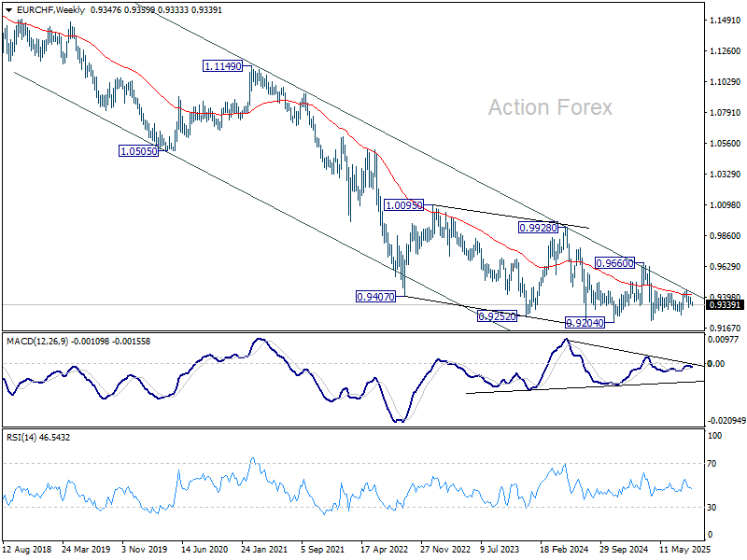The height and width of the screenshot is (560, 747).
Task: Click the 1.0095 price level label
Action: tap(402, 205)
